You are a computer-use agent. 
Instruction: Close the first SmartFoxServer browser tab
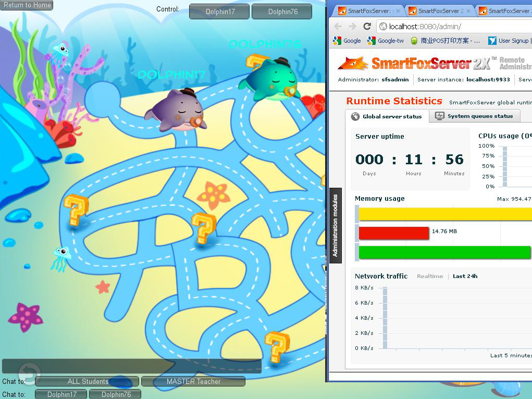[398, 11]
